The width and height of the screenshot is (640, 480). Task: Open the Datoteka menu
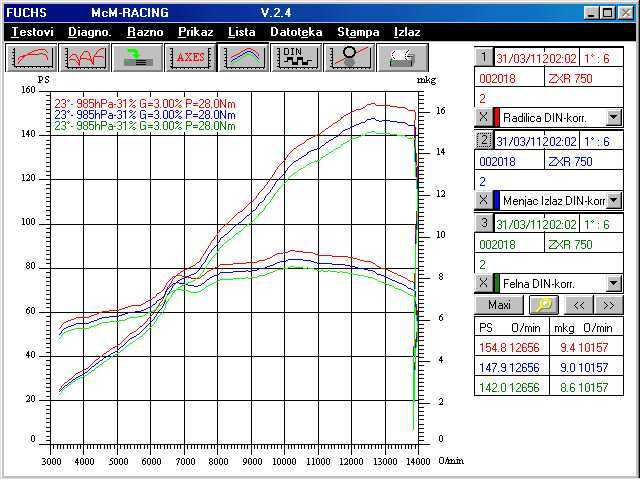click(x=296, y=32)
